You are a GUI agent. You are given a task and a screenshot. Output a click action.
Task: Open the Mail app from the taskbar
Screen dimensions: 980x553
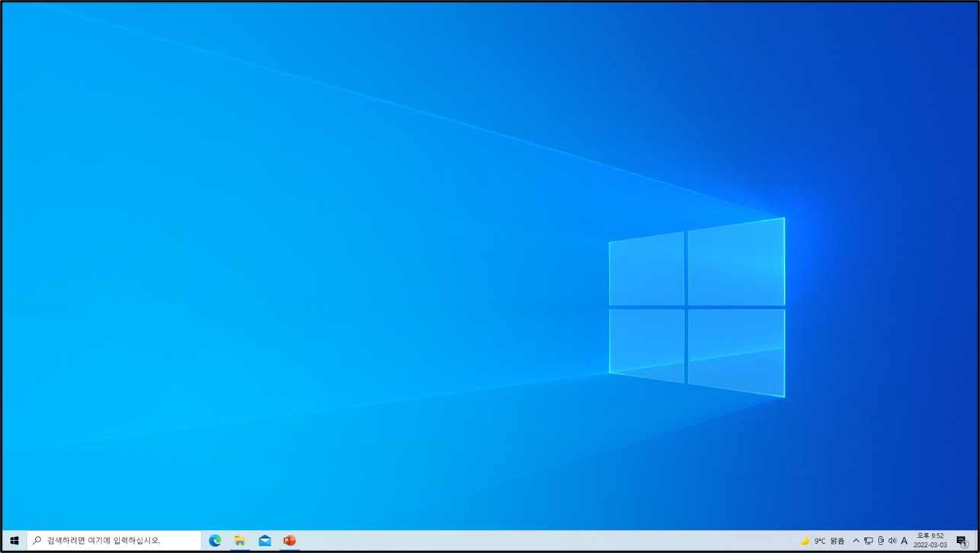(x=264, y=541)
